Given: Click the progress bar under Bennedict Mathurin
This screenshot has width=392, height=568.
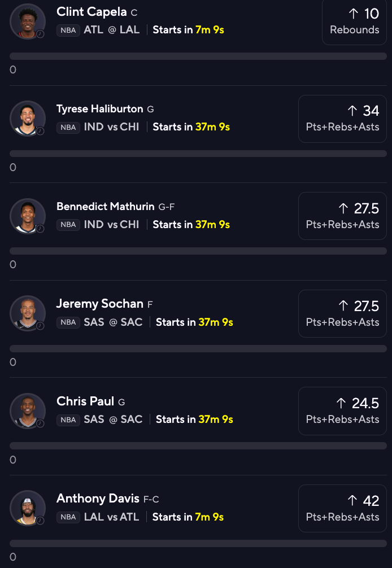Looking at the screenshot, I should pyautogui.click(x=198, y=251).
